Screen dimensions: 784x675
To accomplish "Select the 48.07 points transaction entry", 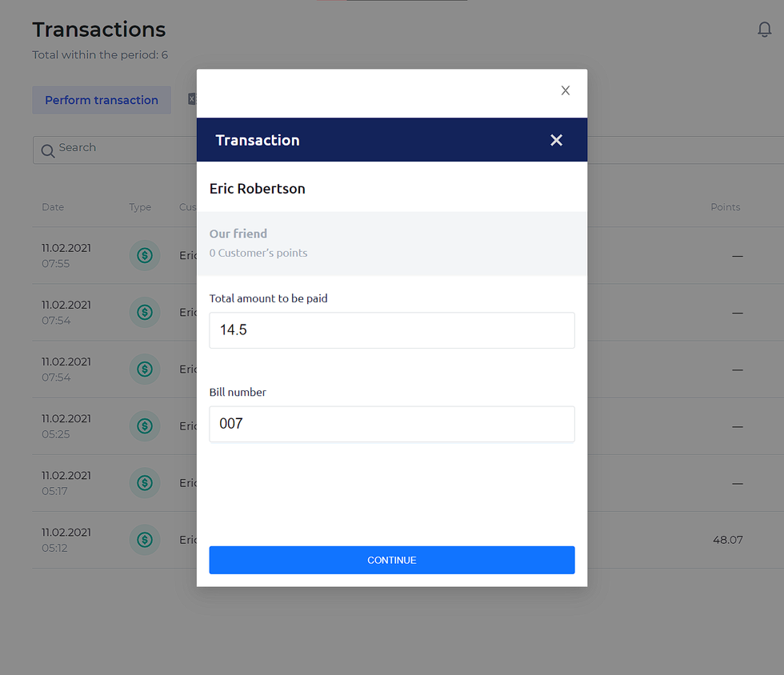I will point(727,540).
